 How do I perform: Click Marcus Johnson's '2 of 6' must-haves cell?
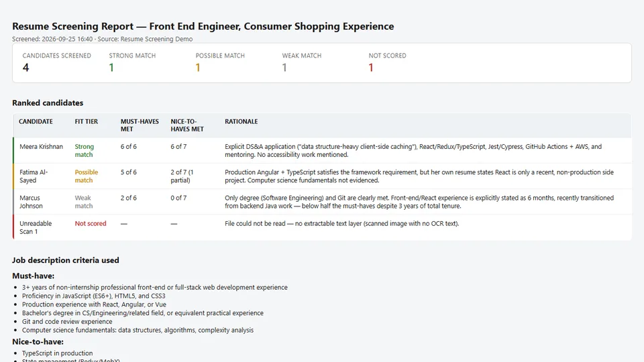pyautogui.click(x=129, y=198)
